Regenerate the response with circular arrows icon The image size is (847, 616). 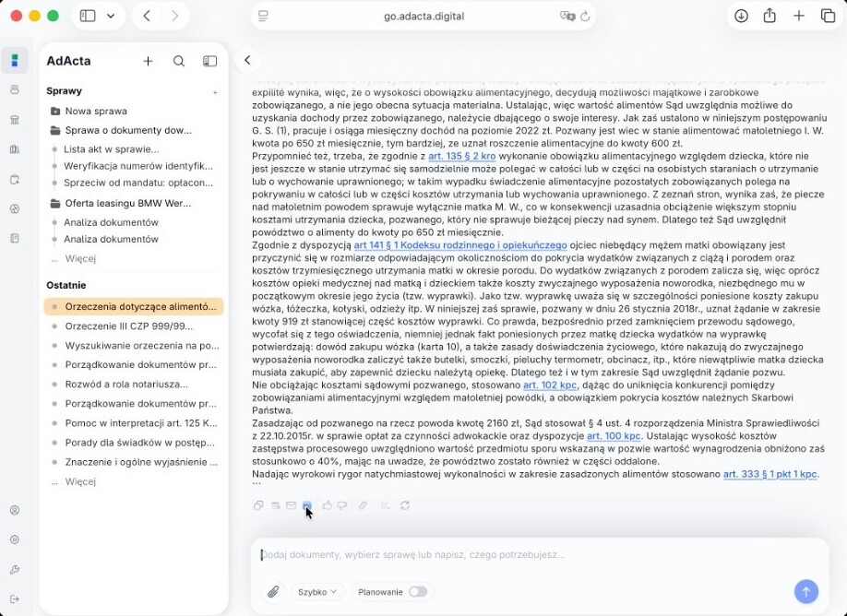405,505
